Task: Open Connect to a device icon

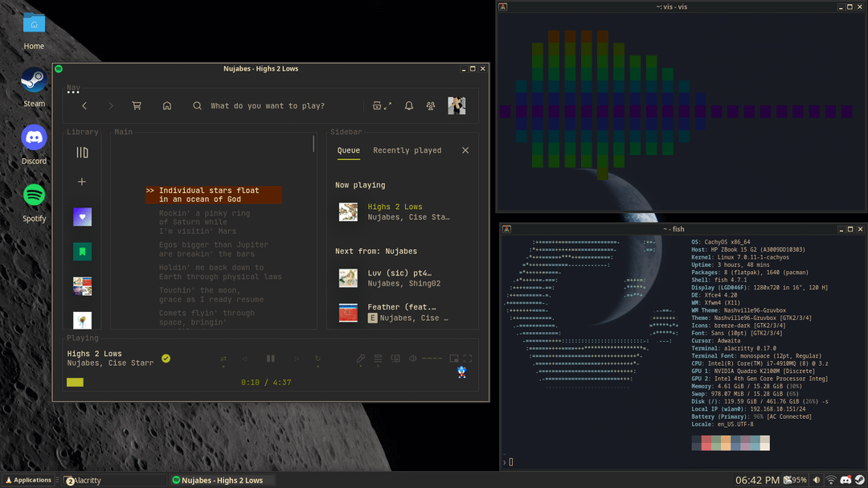Action: point(395,359)
